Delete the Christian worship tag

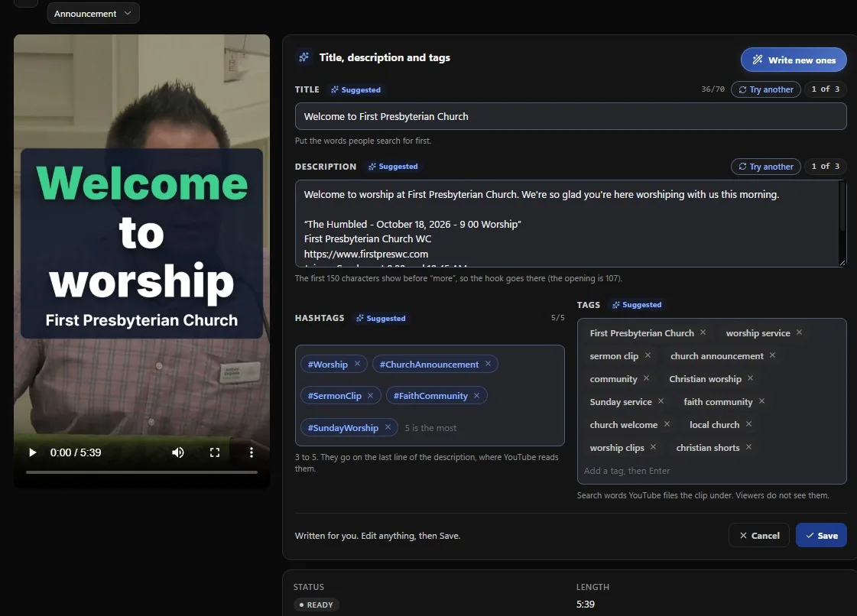[751, 378]
